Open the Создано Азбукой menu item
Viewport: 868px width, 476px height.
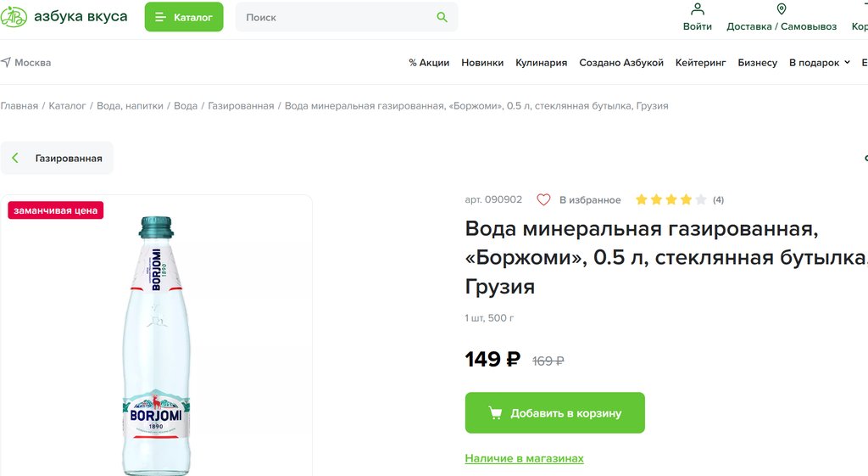point(621,63)
